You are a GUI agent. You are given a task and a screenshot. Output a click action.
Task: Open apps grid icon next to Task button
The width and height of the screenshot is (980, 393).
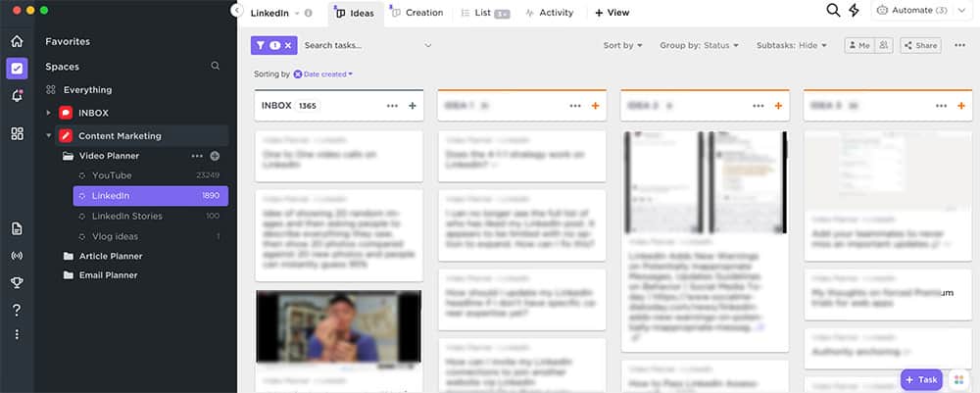click(x=959, y=379)
